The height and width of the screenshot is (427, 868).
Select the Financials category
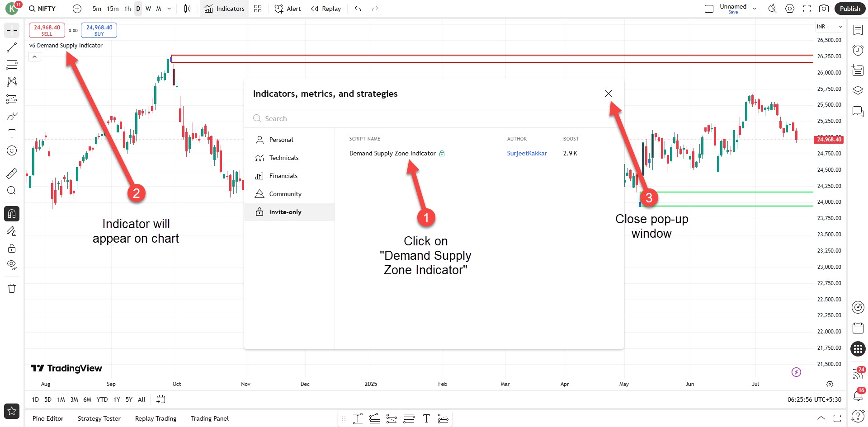[x=289, y=176]
